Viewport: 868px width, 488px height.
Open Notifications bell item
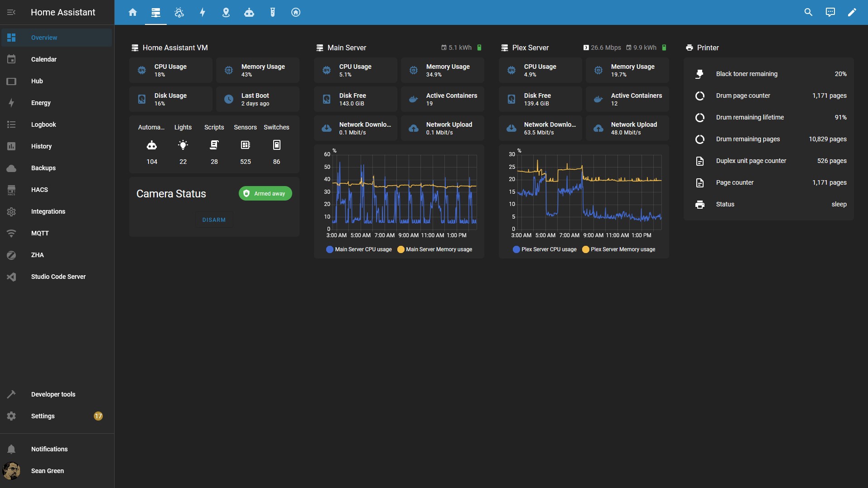pyautogui.click(x=57, y=449)
